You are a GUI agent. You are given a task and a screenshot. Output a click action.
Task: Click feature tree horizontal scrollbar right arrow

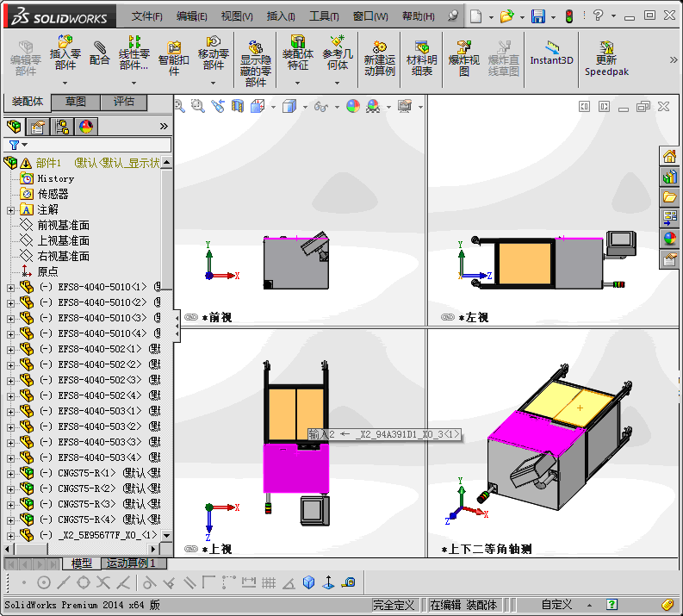(x=152, y=550)
